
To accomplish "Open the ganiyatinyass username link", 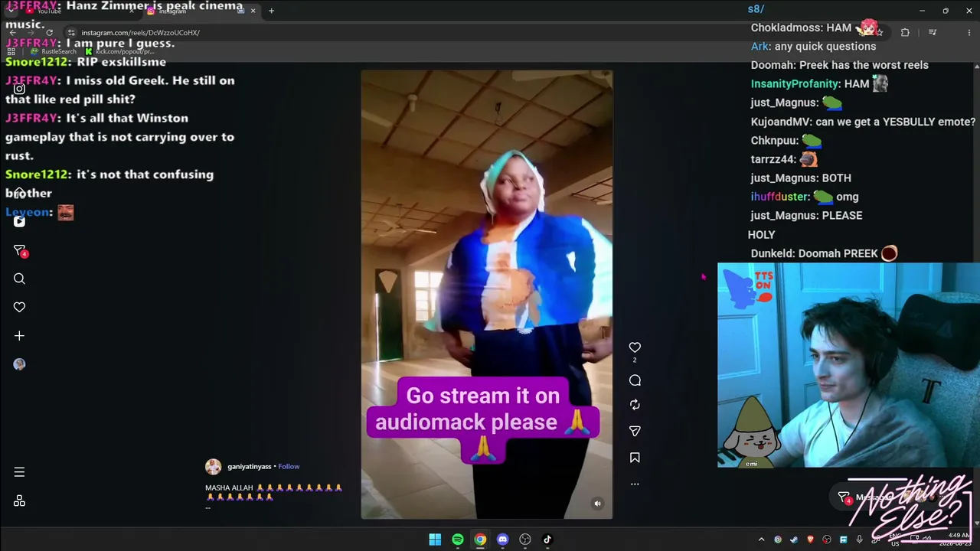I will pos(250,467).
